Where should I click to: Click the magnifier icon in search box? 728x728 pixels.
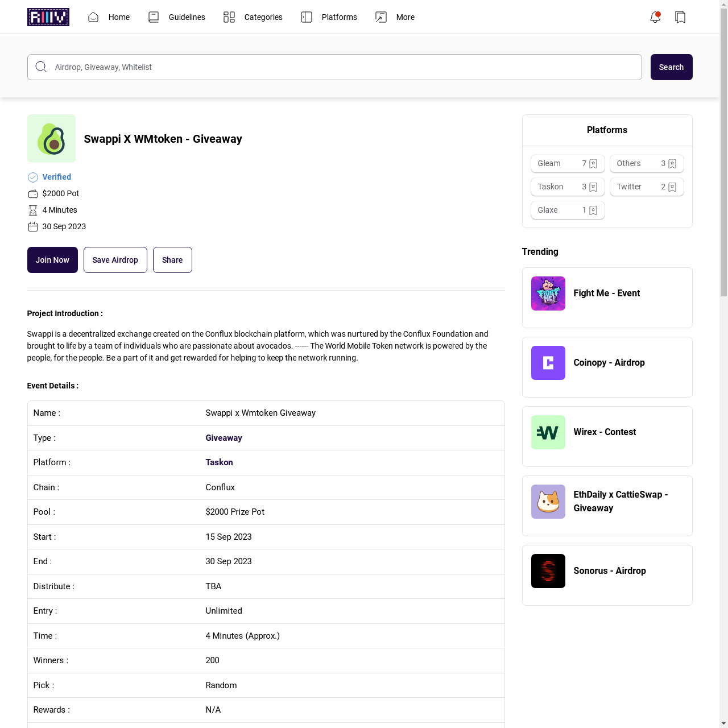(41, 67)
